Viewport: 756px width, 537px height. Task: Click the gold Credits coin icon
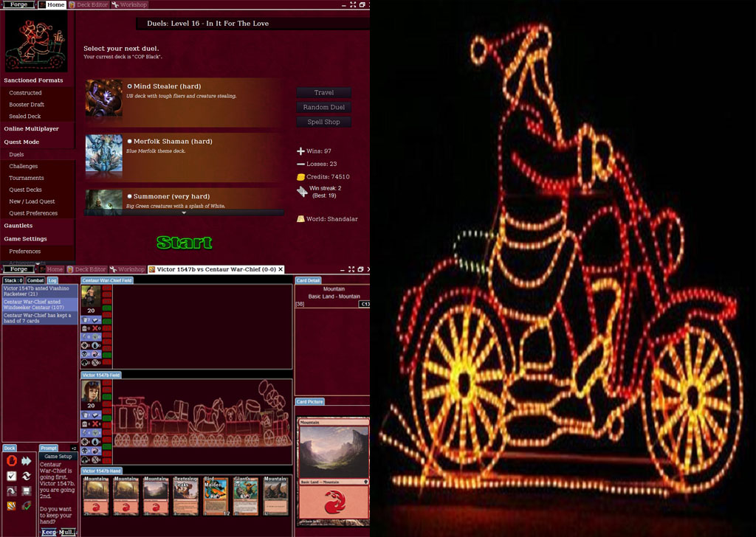pyautogui.click(x=300, y=177)
